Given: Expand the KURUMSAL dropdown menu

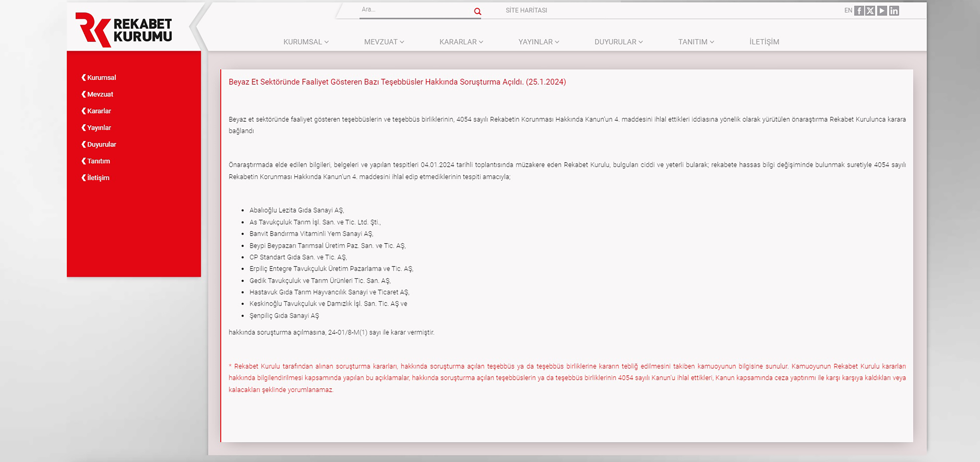Looking at the screenshot, I should pos(306,42).
